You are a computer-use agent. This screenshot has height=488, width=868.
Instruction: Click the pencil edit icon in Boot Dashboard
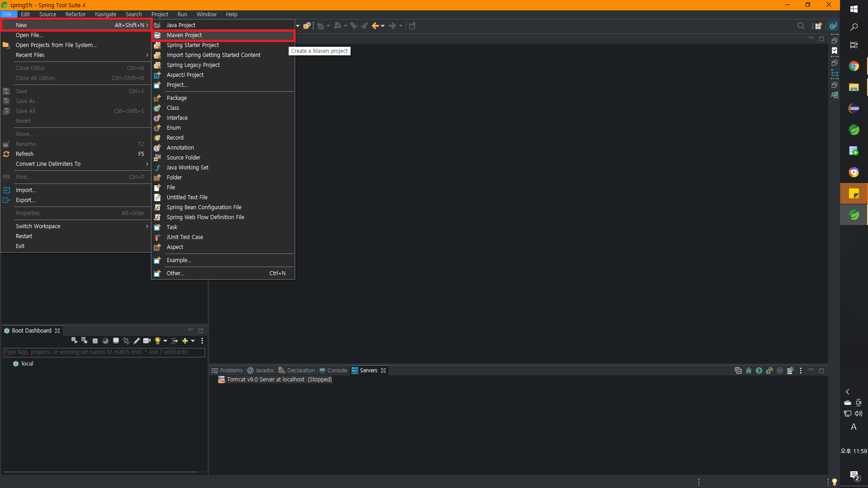137,341
